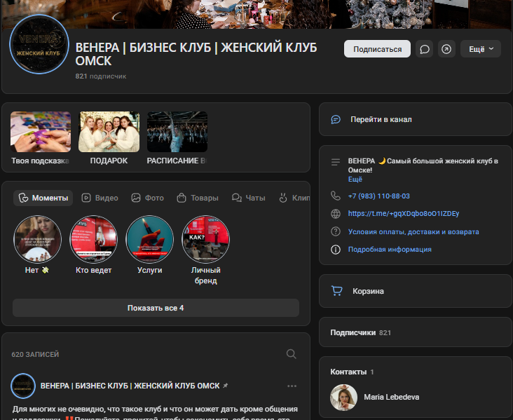Click the Моменты heart icon
This screenshot has width=513, height=420.
(23, 198)
